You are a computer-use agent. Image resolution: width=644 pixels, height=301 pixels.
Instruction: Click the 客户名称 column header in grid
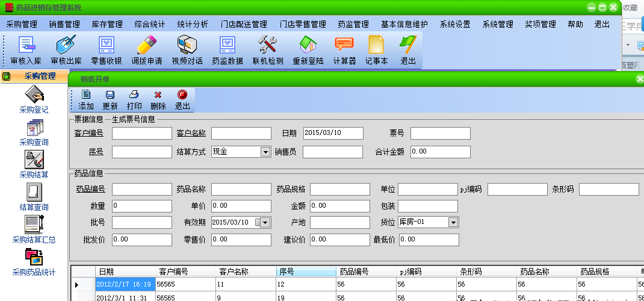coord(246,272)
